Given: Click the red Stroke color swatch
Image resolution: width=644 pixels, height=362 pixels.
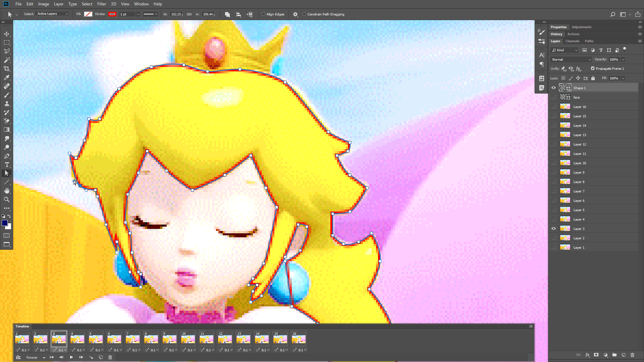Looking at the screenshot, I should point(112,14).
